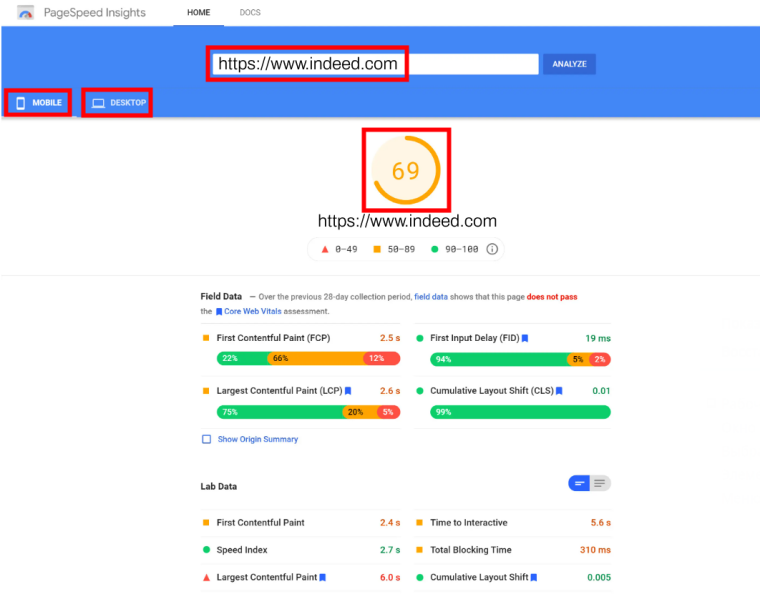Switch to the DESKTOP tab
The width and height of the screenshot is (760, 594).
coord(118,103)
